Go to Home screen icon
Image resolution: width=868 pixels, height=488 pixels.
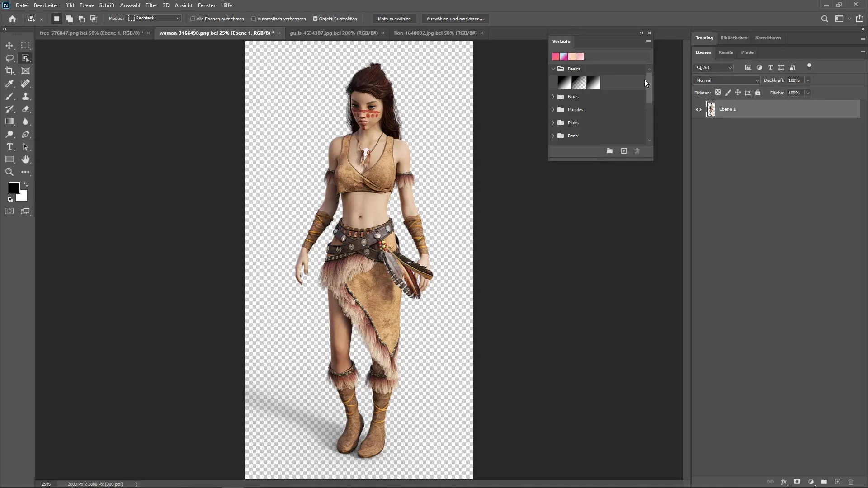pyautogui.click(x=12, y=19)
